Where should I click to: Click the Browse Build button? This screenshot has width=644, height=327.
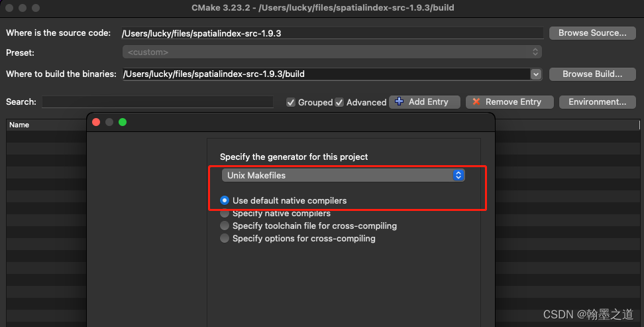[x=592, y=74]
